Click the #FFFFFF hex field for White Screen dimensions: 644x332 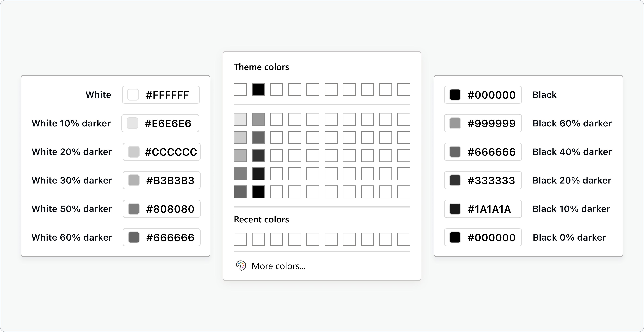(x=161, y=95)
